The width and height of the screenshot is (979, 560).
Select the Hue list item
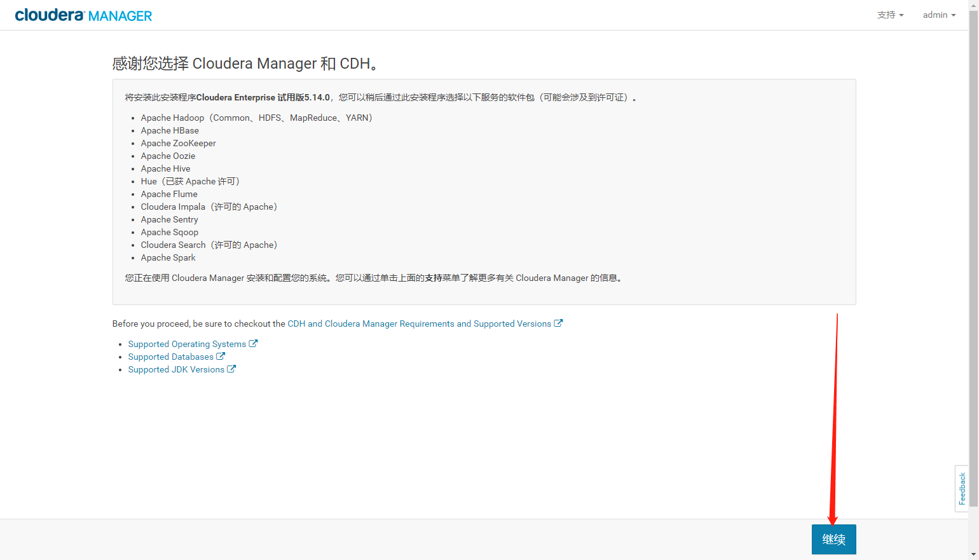pyautogui.click(x=190, y=181)
